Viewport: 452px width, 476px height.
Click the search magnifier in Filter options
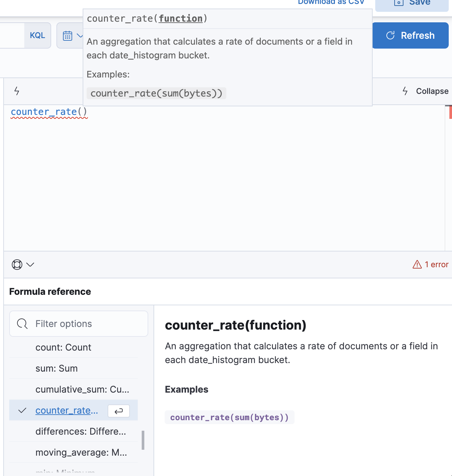(x=22, y=324)
